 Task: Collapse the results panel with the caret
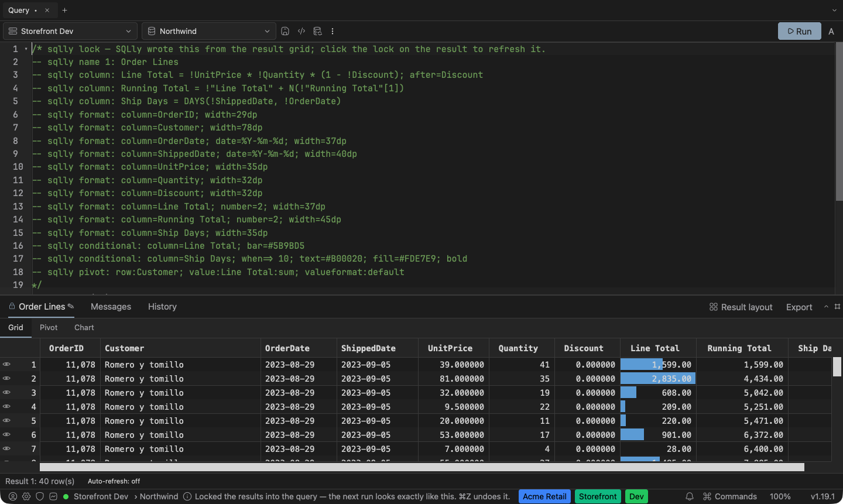tap(826, 306)
